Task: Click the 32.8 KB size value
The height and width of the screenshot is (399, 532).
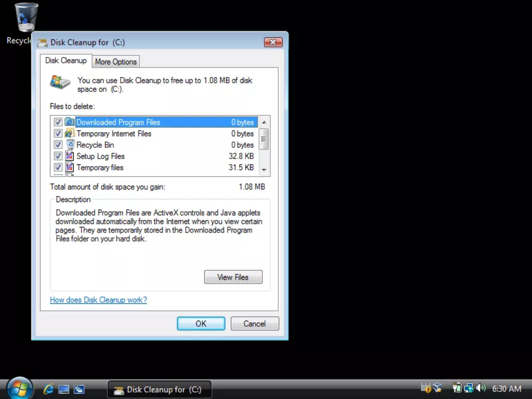Action: pos(241,156)
